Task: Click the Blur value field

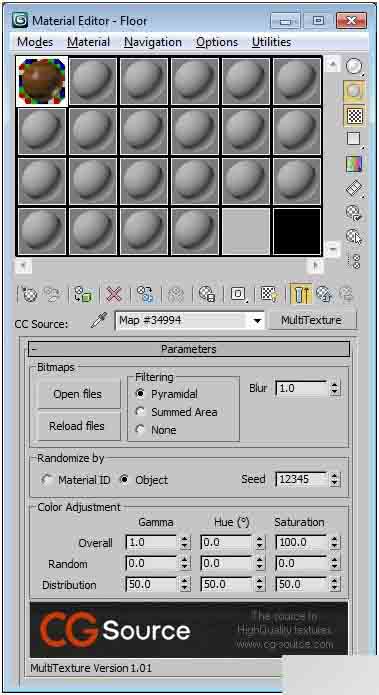Action: pyautogui.click(x=302, y=388)
